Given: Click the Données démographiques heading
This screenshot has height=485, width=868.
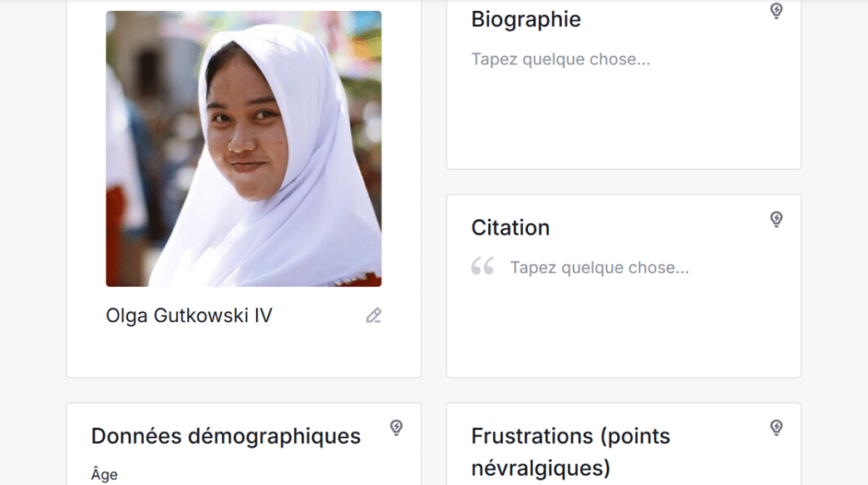Looking at the screenshot, I should [x=225, y=437].
